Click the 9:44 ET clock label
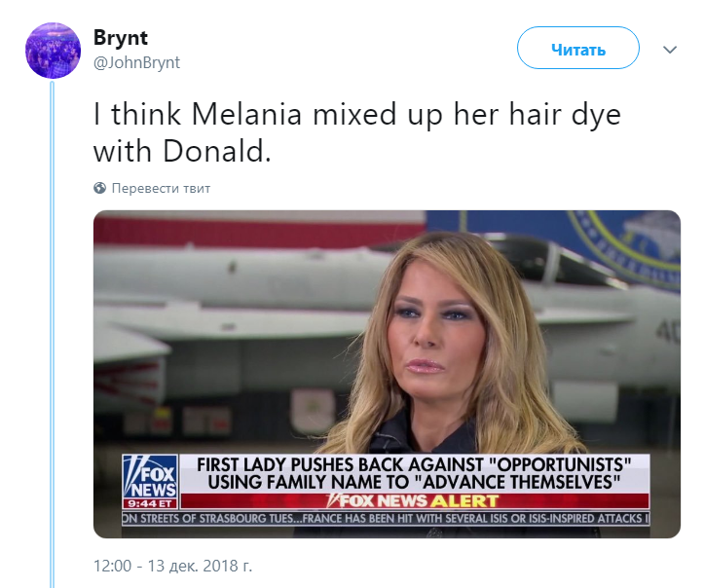Viewport: 705px width, 588px height. coord(150,503)
